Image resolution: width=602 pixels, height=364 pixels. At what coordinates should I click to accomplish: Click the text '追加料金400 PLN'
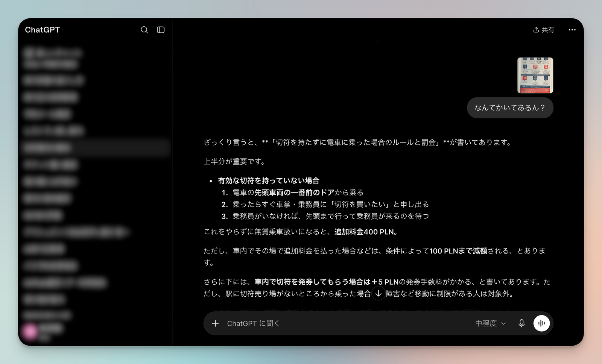pos(364,232)
